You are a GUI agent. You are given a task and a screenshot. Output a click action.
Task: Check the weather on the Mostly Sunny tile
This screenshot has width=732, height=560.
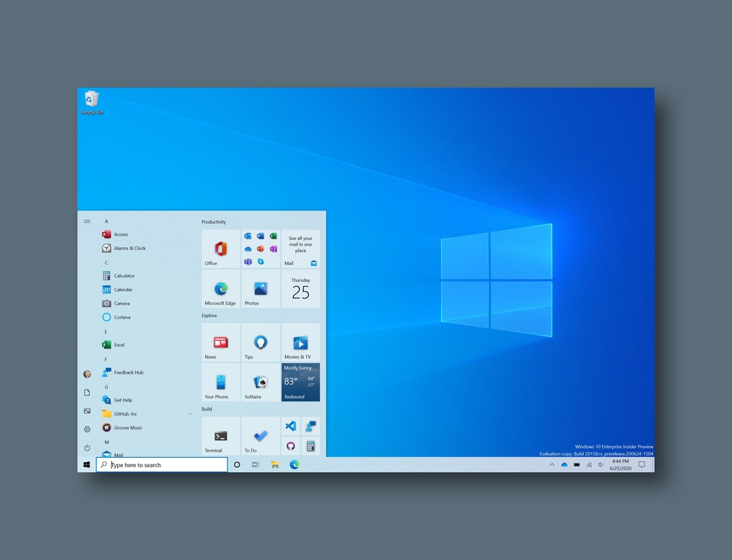pos(300,382)
